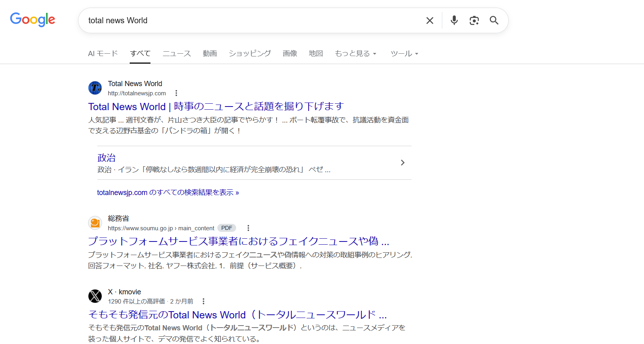Show all results from totalnewsjp.com
This screenshot has width=644, height=344.
point(168,193)
